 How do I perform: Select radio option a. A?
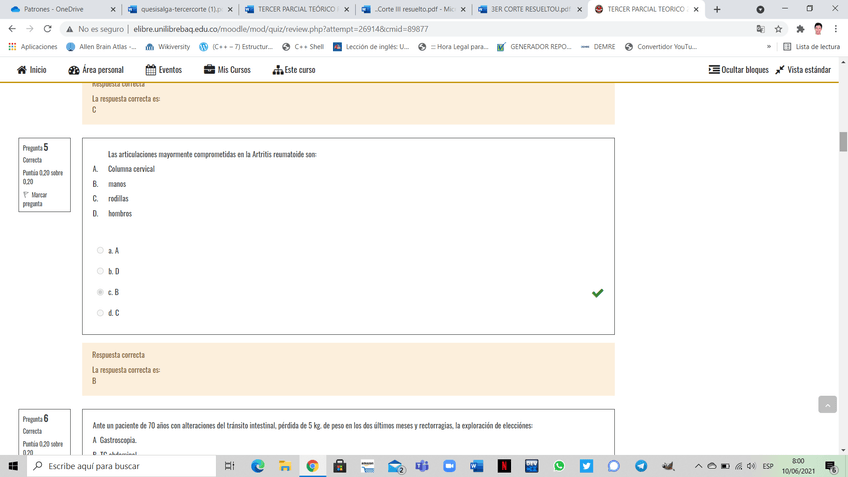(x=100, y=250)
